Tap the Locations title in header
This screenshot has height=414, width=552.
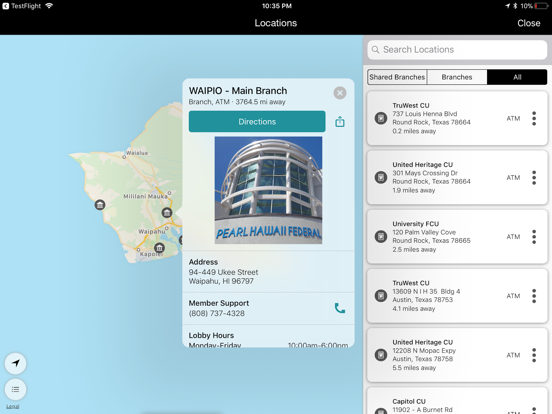coord(276,23)
